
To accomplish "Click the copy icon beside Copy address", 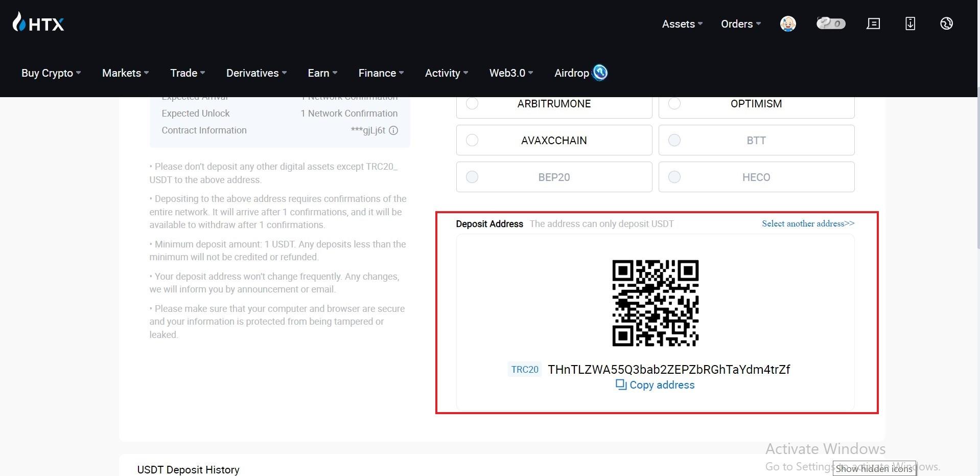I will coord(621,385).
